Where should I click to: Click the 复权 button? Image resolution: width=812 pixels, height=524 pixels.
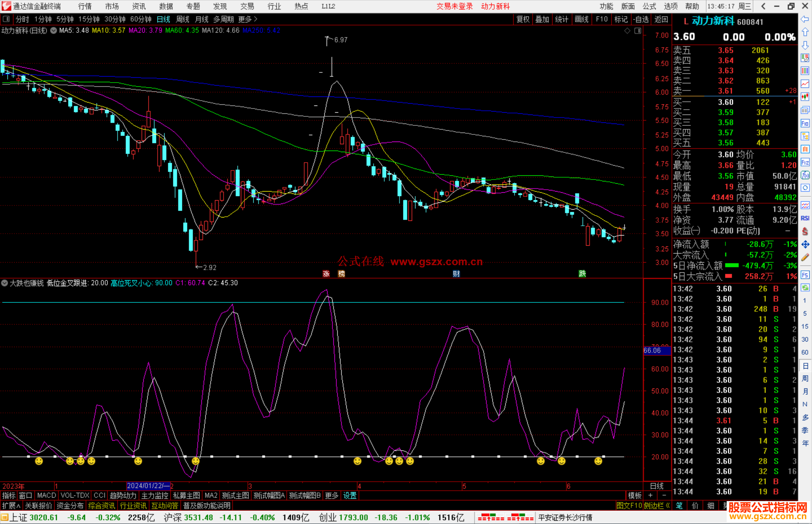[x=523, y=19]
